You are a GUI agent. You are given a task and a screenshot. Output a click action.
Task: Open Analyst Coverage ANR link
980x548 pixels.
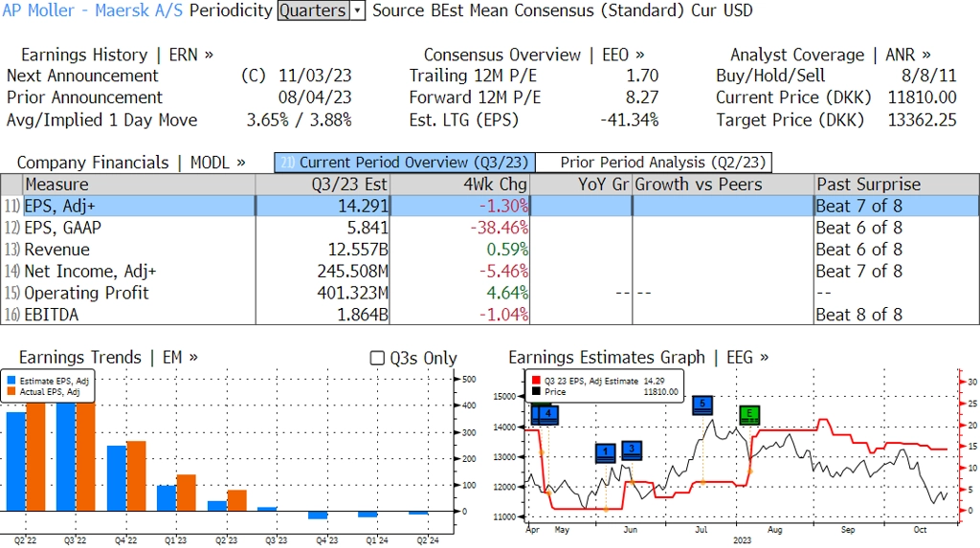tap(831, 55)
